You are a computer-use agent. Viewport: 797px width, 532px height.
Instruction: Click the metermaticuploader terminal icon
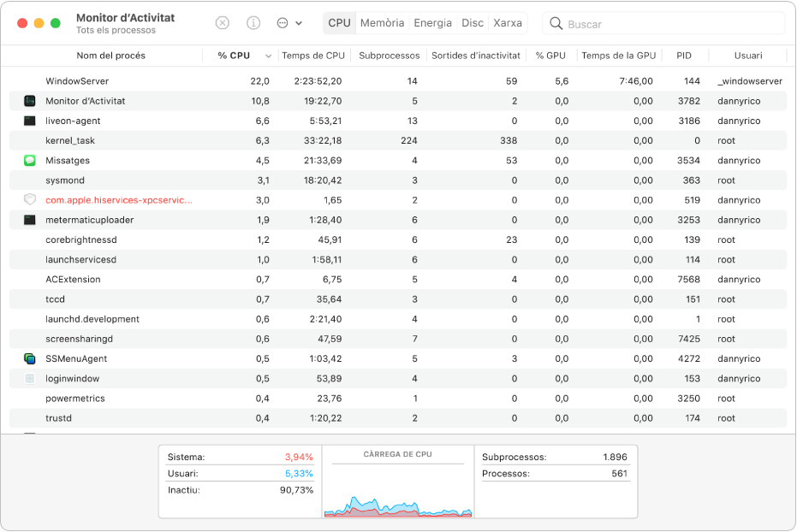point(30,220)
